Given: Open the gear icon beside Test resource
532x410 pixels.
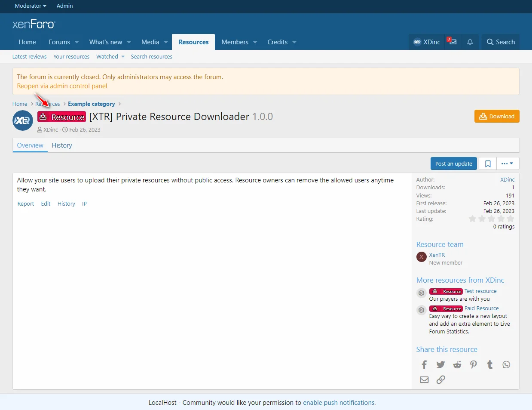Looking at the screenshot, I should [421, 293].
